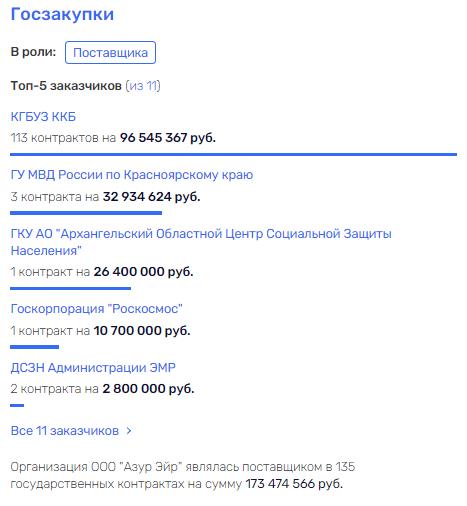Click Все 11 заказчиков link

tap(65, 431)
